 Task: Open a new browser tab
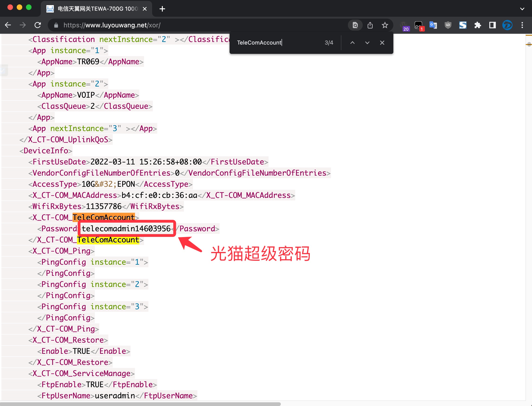[x=162, y=9]
